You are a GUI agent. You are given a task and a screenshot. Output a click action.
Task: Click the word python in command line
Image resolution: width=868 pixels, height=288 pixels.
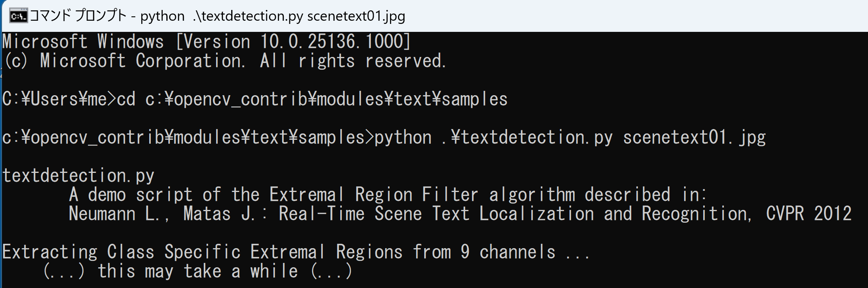[x=403, y=138]
